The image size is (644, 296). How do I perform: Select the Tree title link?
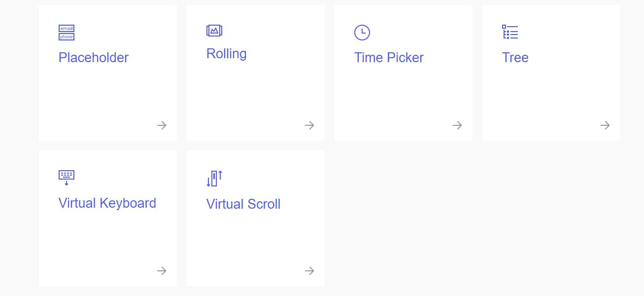point(515,58)
